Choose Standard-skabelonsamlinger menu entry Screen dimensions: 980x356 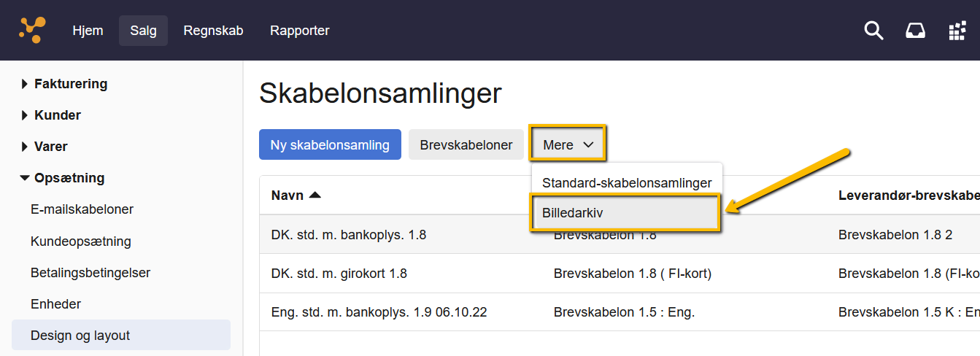pyautogui.click(x=627, y=183)
